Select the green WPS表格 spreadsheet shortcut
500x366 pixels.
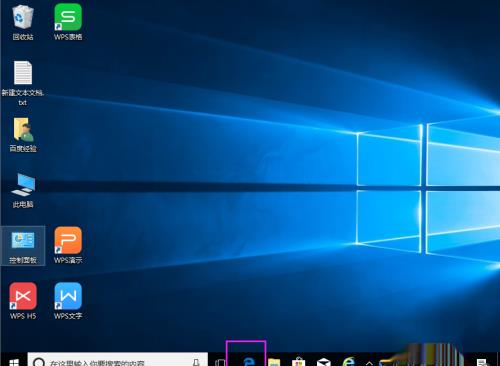68,22
